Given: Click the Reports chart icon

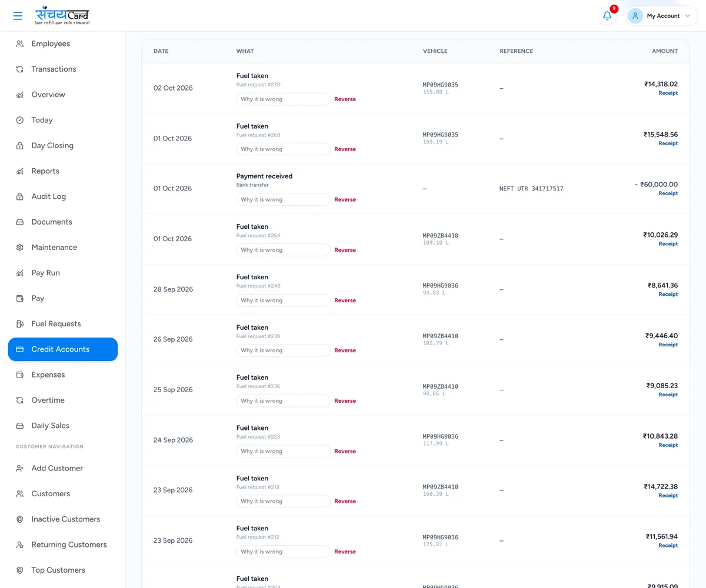Looking at the screenshot, I should (x=20, y=171).
